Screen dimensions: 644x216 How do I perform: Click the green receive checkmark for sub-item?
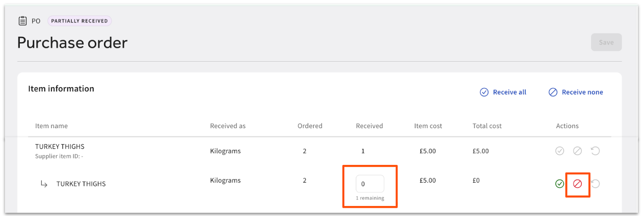pos(559,184)
